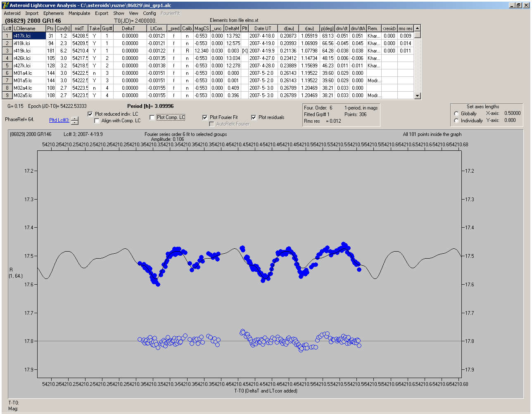Click Date UT cell 2007- 4-27.0
Image resolution: width=532 pixels, height=414 pixels.
(263, 58)
